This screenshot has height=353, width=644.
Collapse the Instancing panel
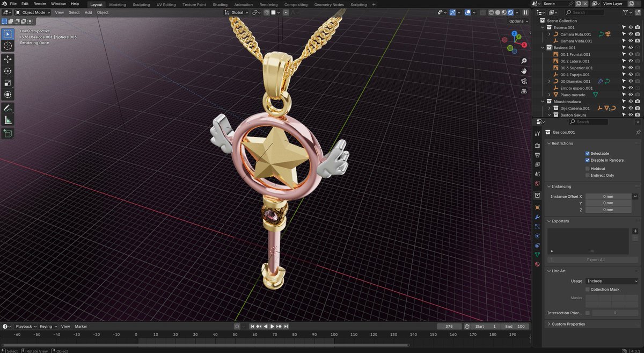click(x=548, y=186)
